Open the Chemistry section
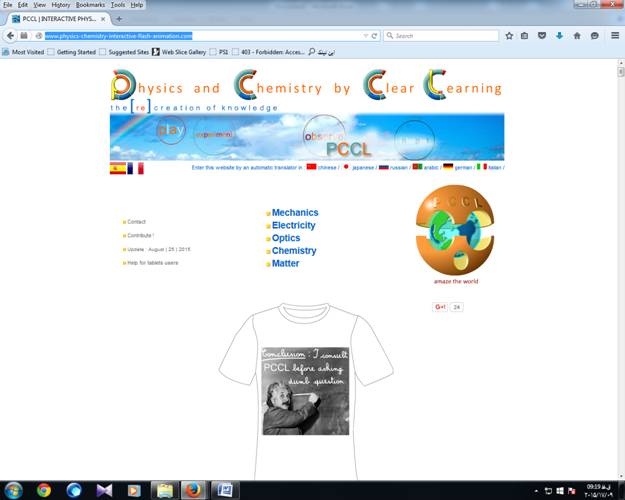Screen dimensions: 625x500 coord(294,251)
